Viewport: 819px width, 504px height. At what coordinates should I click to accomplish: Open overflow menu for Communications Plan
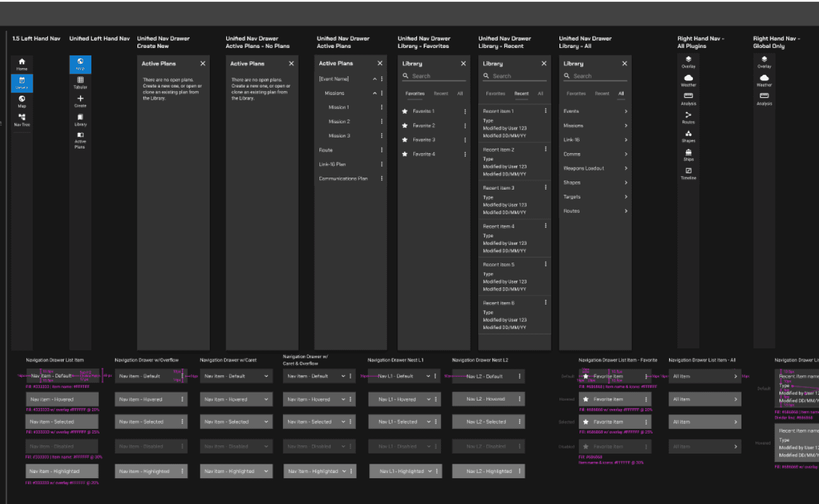(382, 178)
